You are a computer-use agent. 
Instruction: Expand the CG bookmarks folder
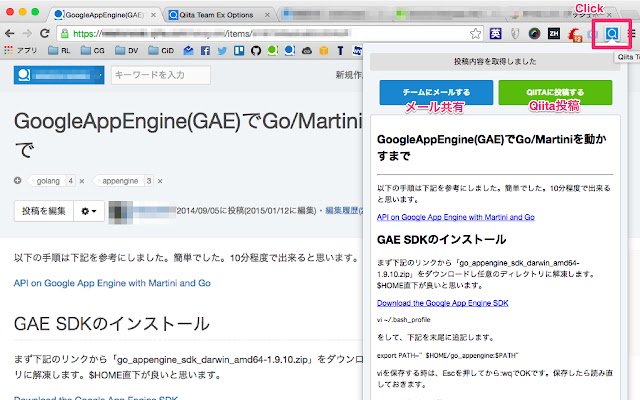tap(92, 51)
